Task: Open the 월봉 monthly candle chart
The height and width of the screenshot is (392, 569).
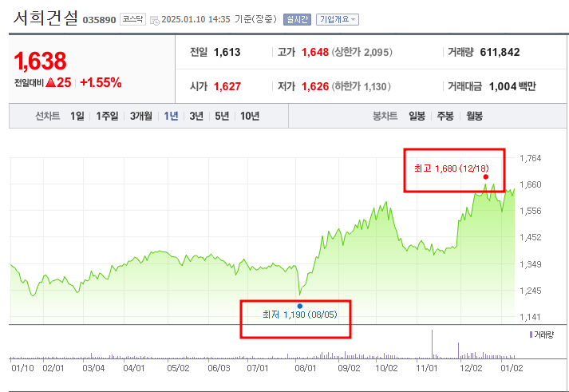Action: pos(474,116)
